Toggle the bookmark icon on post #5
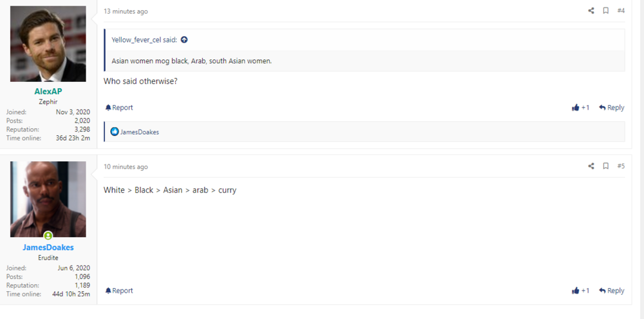The image size is (644, 319). pos(606,166)
